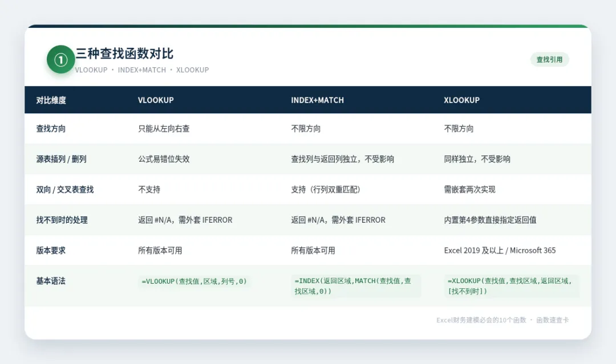Screen dimensions: 616x364
Task: Click INDEX+MATCH cell 返回 #N/A，需外套 IFERROR
Action: click(x=338, y=220)
